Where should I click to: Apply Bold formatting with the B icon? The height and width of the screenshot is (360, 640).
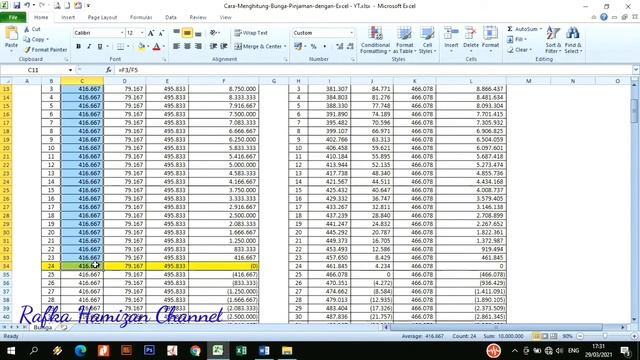click(x=78, y=47)
